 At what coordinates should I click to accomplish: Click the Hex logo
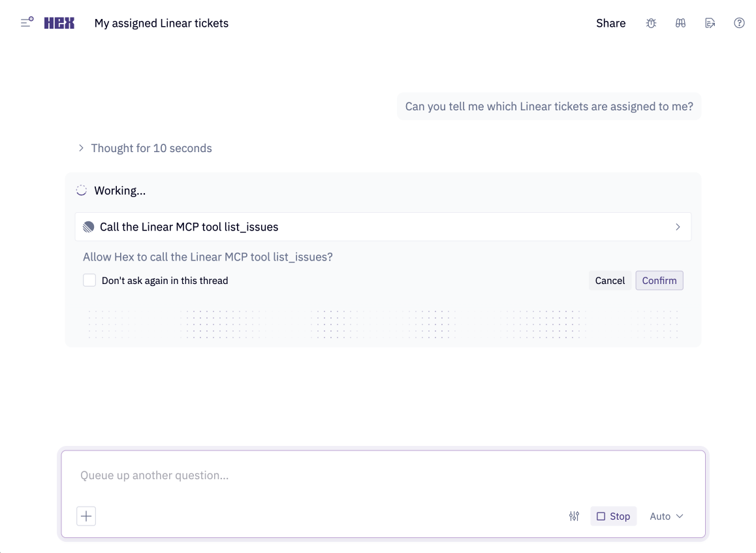(x=59, y=23)
